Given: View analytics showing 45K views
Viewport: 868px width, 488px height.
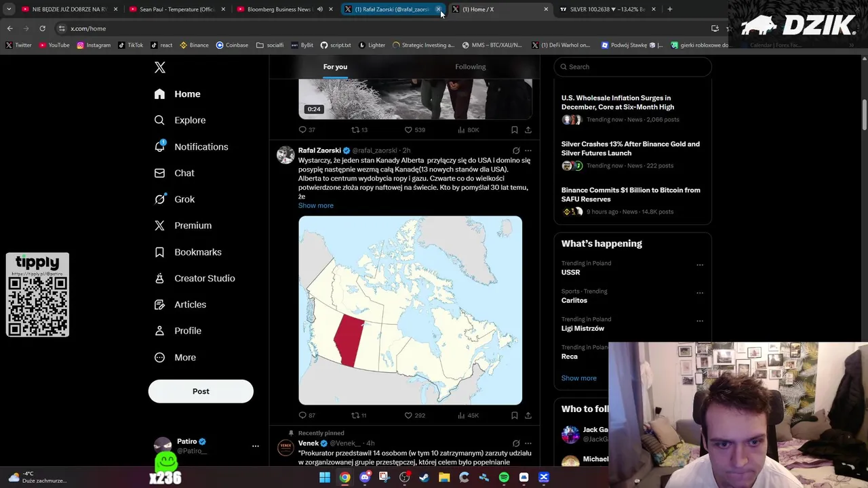Looking at the screenshot, I should pos(469,415).
